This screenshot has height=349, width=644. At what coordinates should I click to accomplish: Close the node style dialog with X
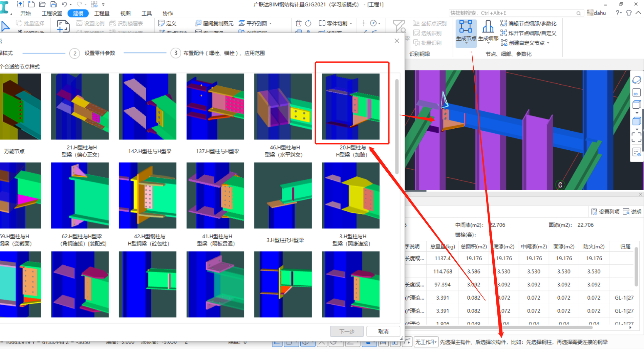click(x=397, y=41)
